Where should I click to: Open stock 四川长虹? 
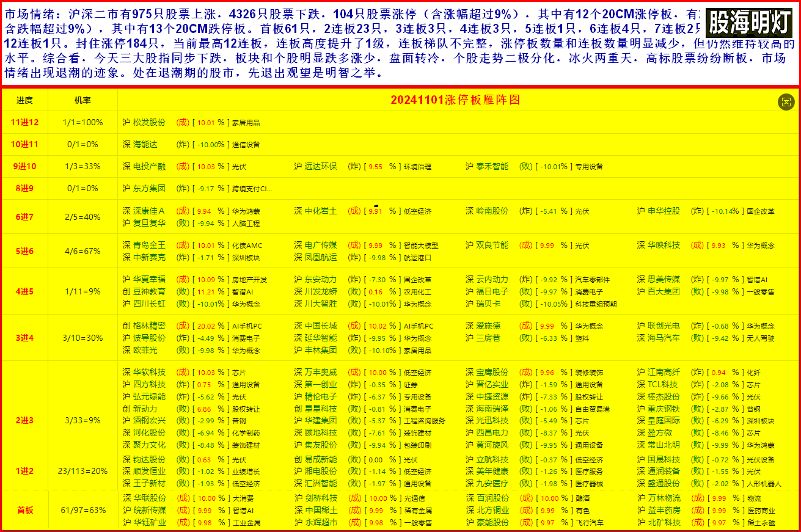[x=149, y=304]
